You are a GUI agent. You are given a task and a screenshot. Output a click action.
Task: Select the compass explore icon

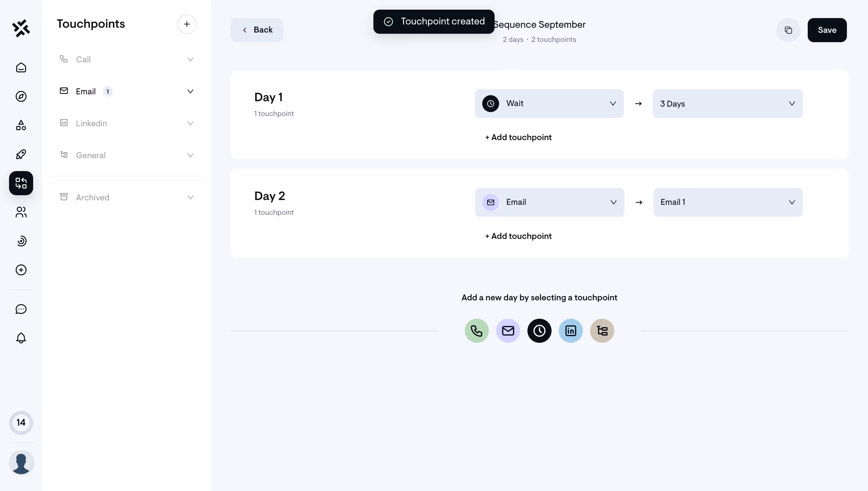tap(21, 96)
